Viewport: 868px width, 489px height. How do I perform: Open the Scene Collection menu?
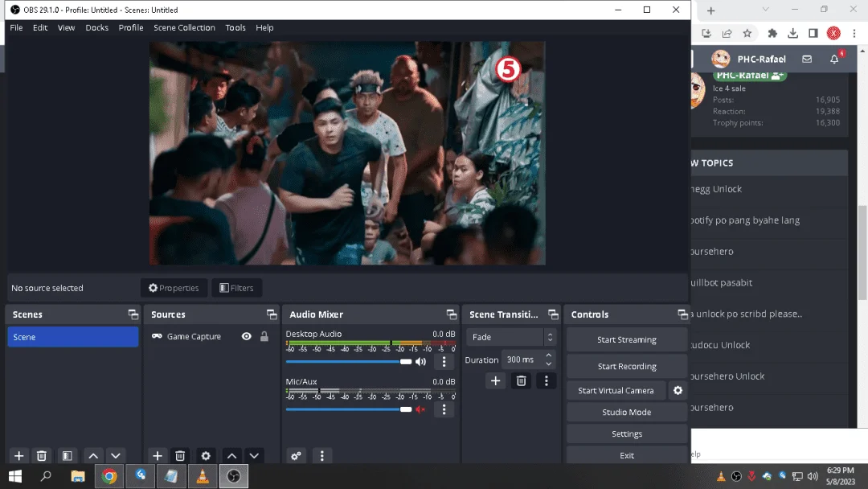(184, 27)
